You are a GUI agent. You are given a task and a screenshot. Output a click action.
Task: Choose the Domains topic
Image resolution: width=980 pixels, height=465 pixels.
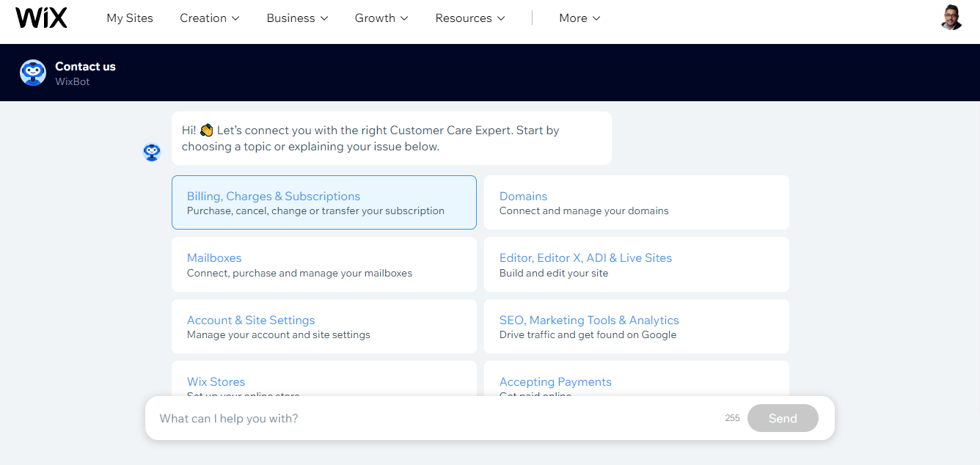(x=636, y=202)
